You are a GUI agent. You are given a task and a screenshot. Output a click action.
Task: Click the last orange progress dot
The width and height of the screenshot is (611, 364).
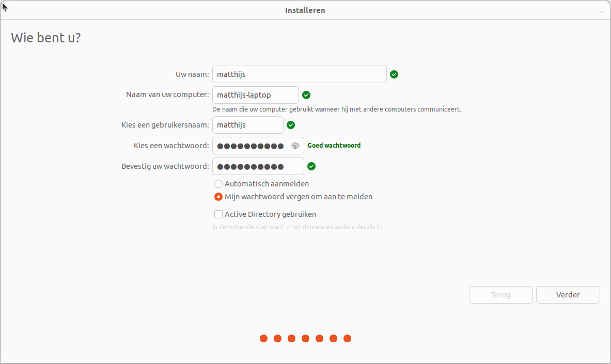[348, 339]
